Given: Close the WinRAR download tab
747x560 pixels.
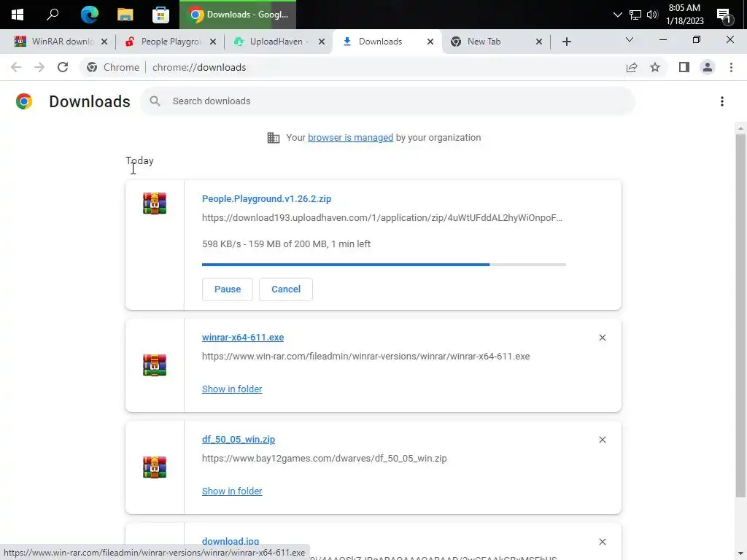Looking at the screenshot, I should tap(104, 42).
